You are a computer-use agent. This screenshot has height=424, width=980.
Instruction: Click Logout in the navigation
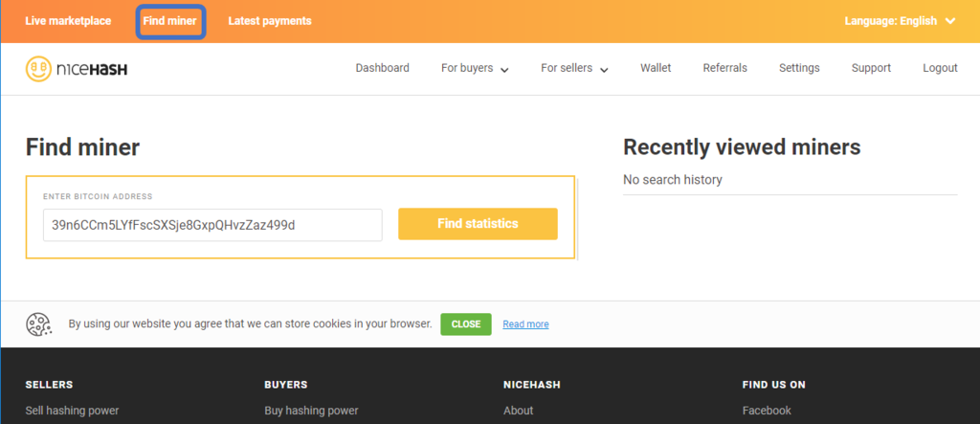(x=940, y=68)
